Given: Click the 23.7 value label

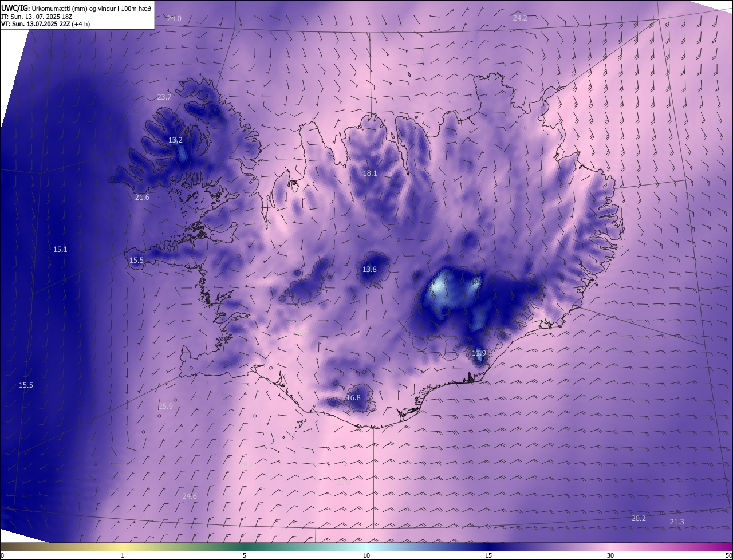Looking at the screenshot, I should [x=164, y=97].
